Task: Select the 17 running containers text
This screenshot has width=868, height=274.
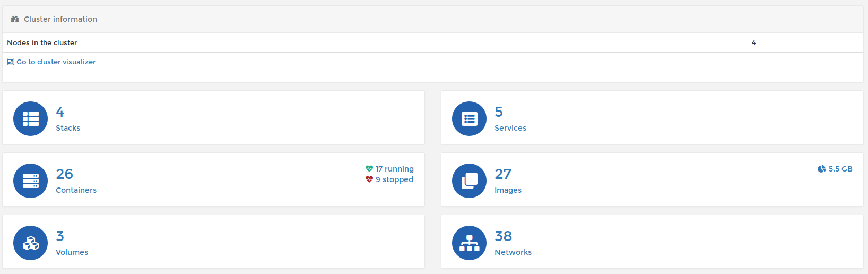Action: (395, 169)
